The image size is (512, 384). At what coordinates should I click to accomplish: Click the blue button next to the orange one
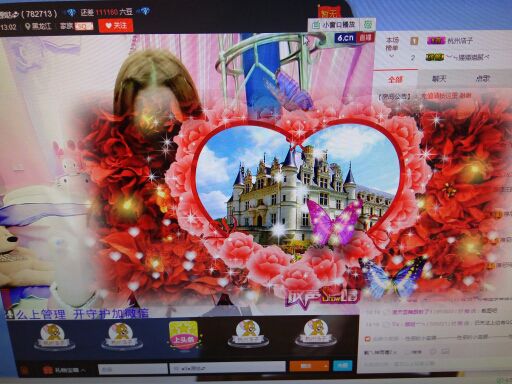pos(342,365)
